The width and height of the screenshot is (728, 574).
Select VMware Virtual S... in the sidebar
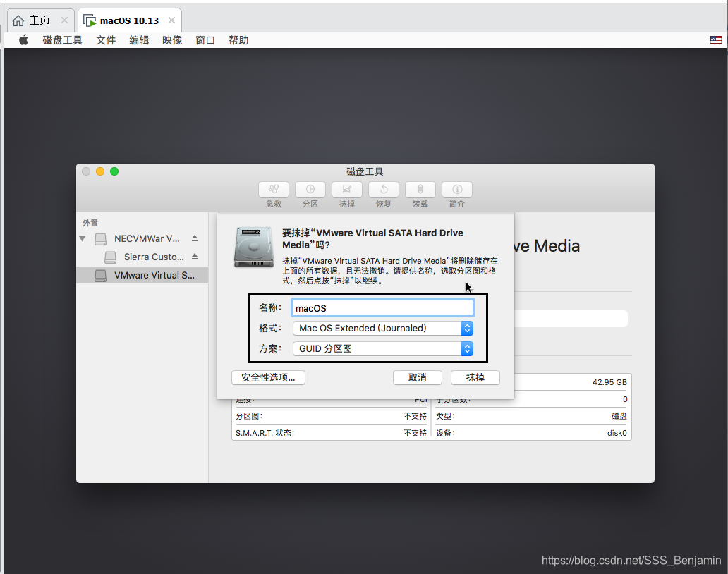tap(142, 276)
